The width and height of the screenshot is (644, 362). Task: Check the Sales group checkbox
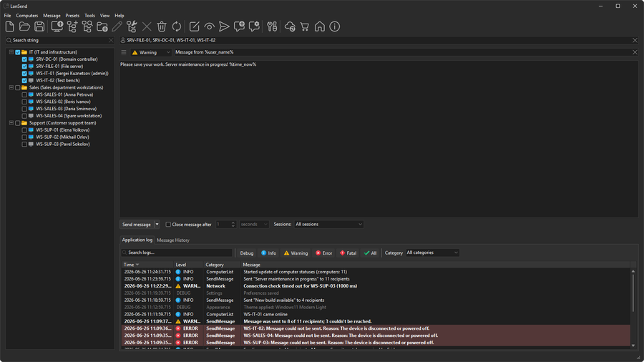click(x=18, y=87)
